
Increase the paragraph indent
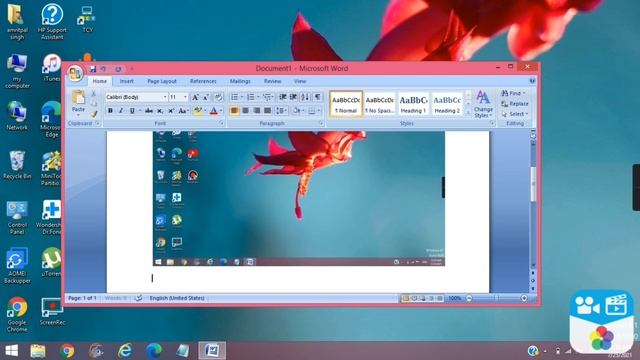pyautogui.click(x=293, y=97)
